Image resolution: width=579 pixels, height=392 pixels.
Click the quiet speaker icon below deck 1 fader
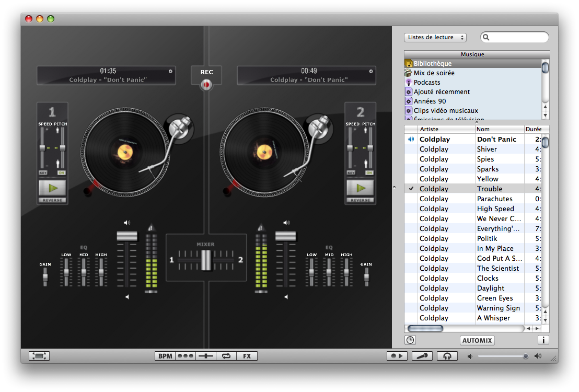click(127, 297)
